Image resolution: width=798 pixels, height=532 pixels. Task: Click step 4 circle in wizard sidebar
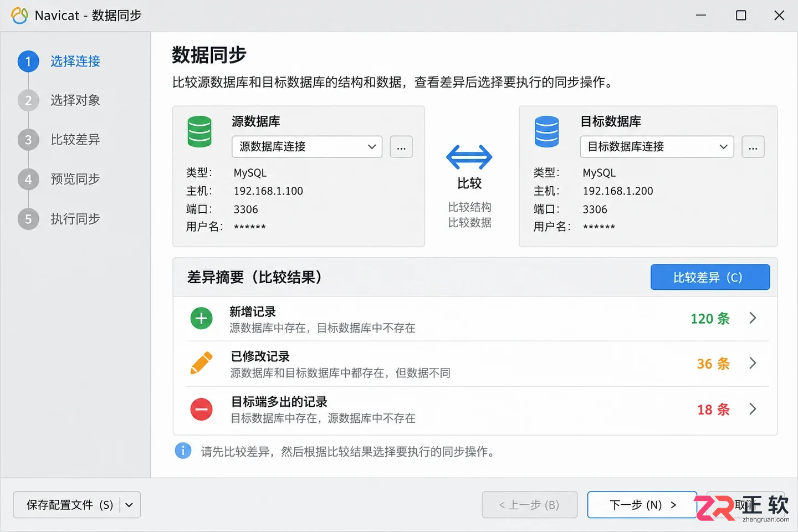[x=28, y=180]
